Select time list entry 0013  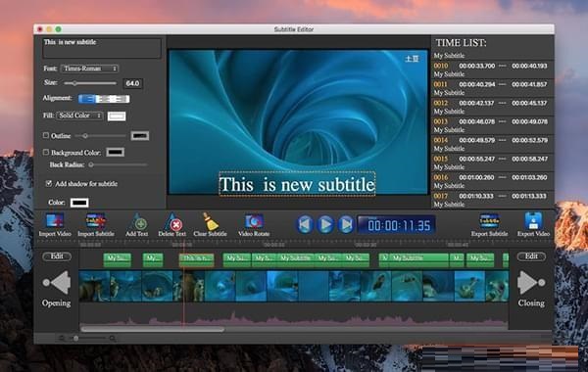tap(492, 125)
